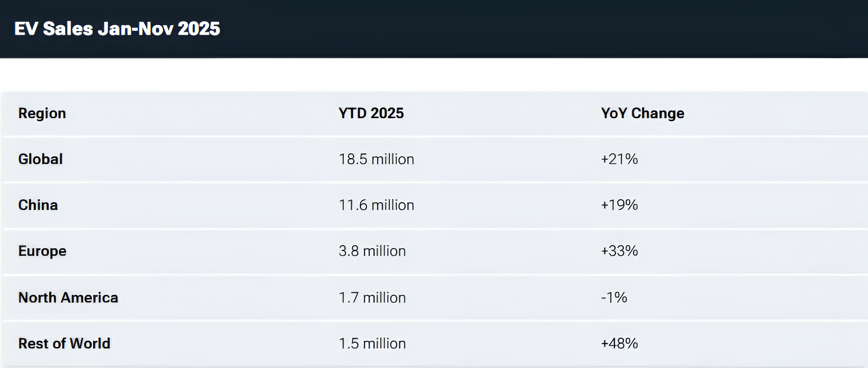Select the 1.7 million sales value
The width and height of the screenshot is (868, 368).
click(372, 298)
